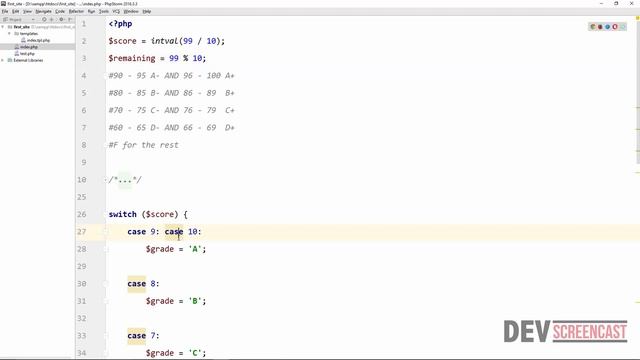
Task: Collapse the first_site project root
Action: point(3,27)
